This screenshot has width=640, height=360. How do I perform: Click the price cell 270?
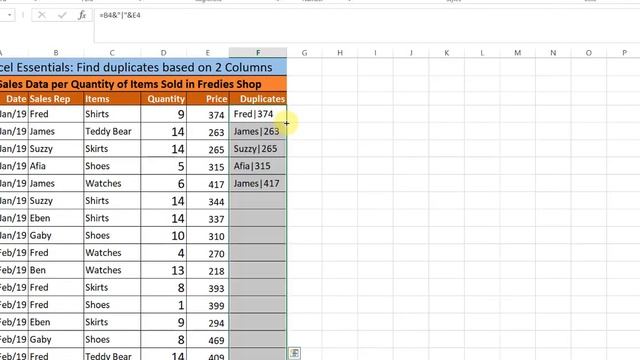coord(208,253)
